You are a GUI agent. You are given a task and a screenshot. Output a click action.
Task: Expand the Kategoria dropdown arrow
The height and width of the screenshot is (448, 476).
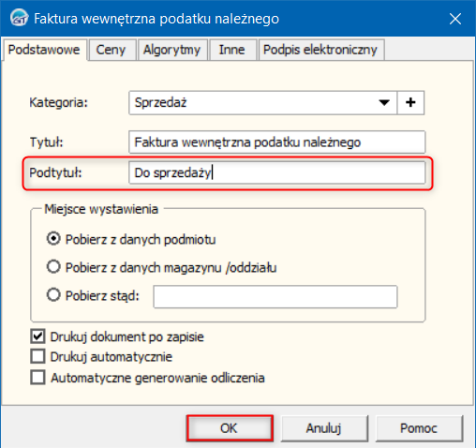(x=384, y=103)
